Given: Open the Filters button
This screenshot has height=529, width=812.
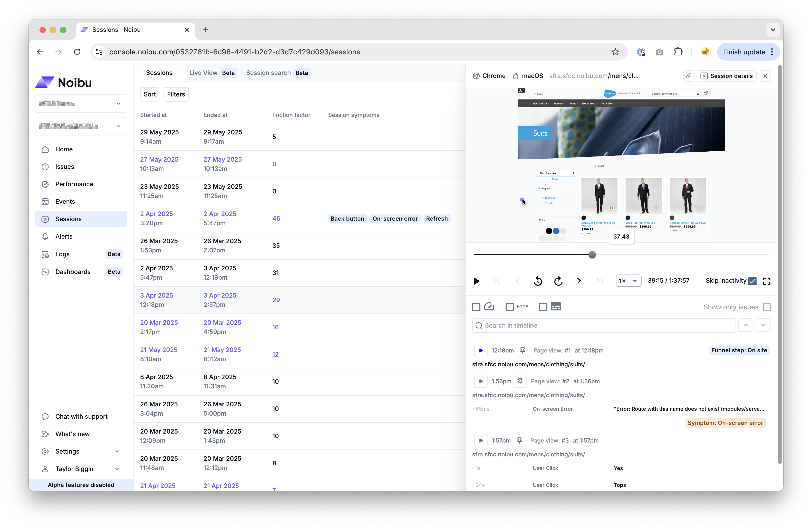Looking at the screenshot, I should (176, 94).
